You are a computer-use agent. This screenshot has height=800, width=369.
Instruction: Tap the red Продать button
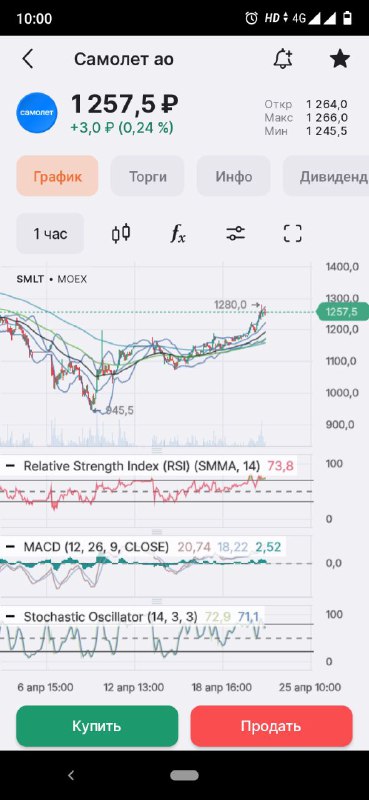point(272,726)
